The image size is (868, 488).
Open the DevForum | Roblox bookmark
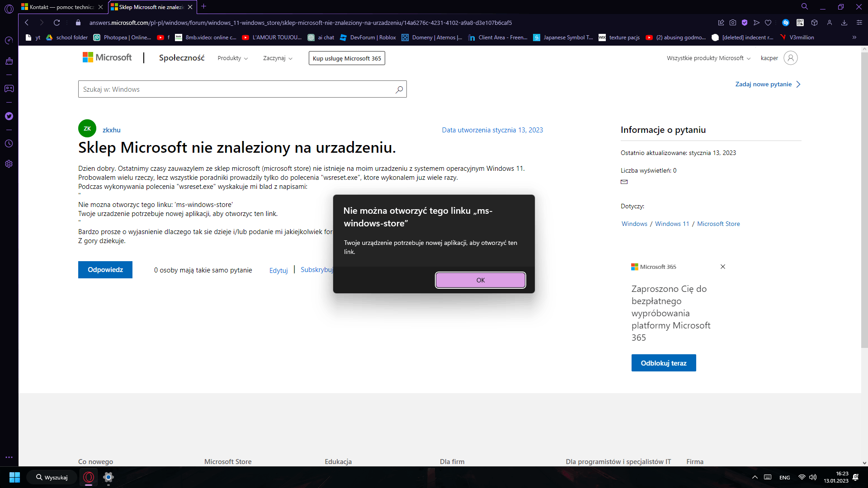click(x=368, y=38)
